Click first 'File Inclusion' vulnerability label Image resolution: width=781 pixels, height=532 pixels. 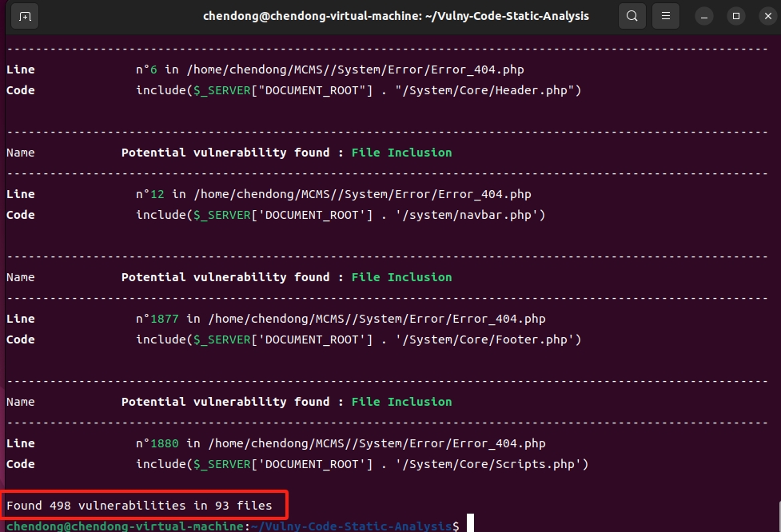401,153
